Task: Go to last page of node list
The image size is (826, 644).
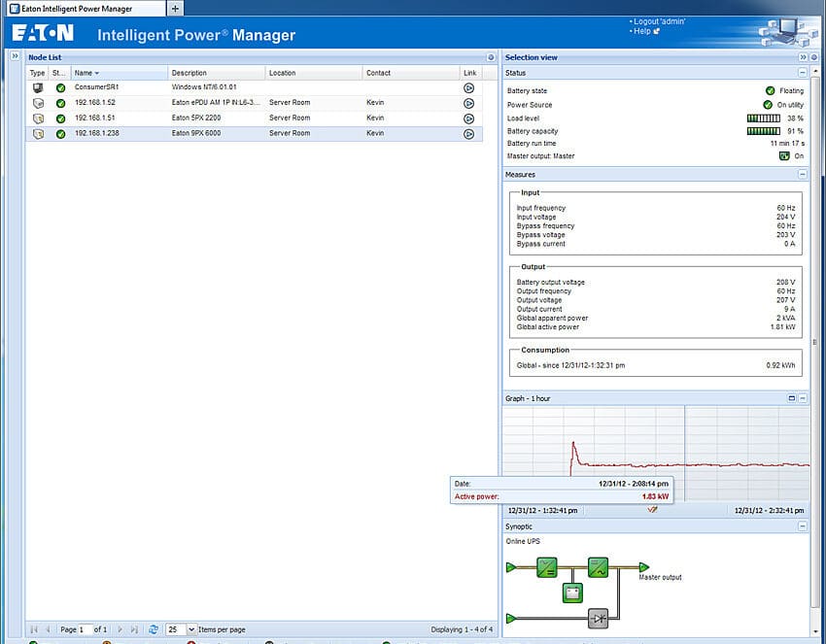Action: pos(134,629)
